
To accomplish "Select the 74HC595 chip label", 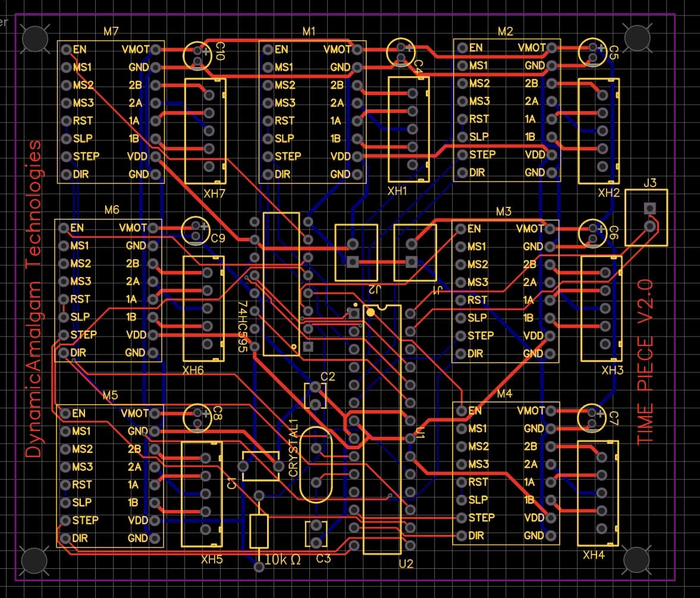I will pyautogui.click(x=243, y=326).
